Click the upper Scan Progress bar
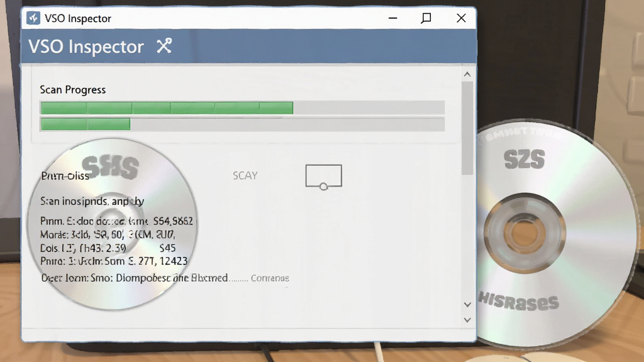The height and width of the screenshot is (362, 644). [x=242, y=108]
